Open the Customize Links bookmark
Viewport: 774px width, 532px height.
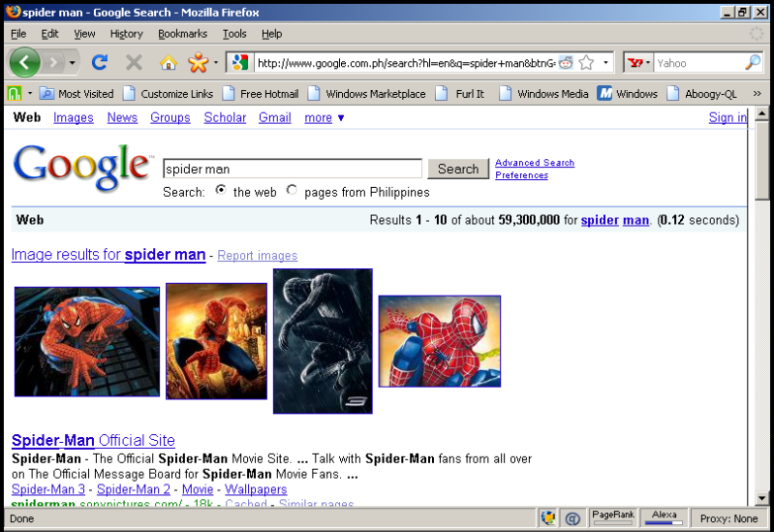point(168,93)
